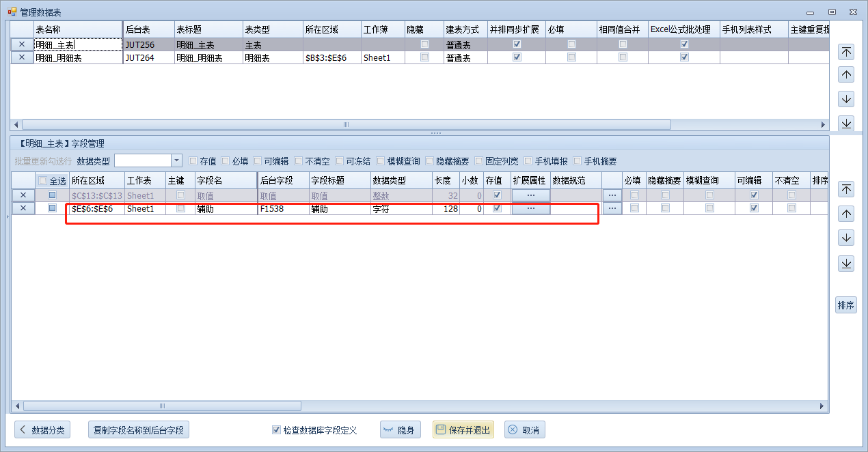Screen dimensions: 868x452
Task: Click move-to-bottom arrow beside field grid
Action: pyautogui.click(x=846, y=263)
